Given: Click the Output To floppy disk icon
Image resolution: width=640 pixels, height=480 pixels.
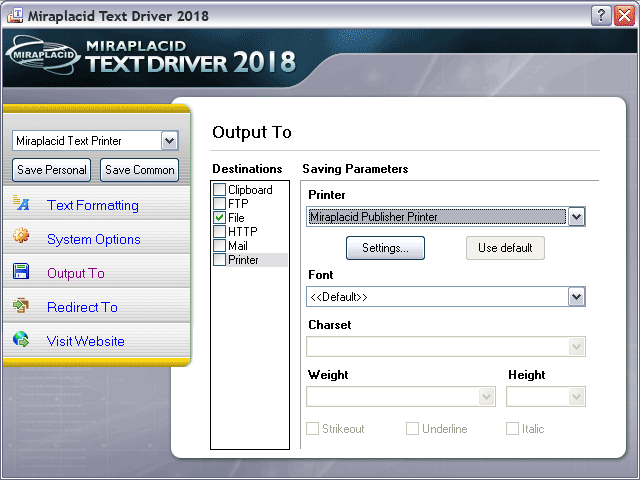Looking at the screenshot, I should (21, 271).
